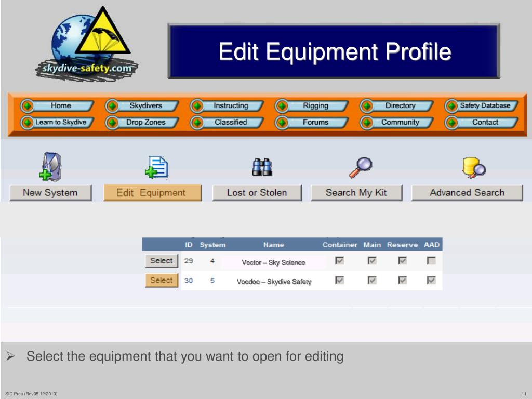
Task: Toggle Main checkbox for Vector row
Action: point(372,261)
